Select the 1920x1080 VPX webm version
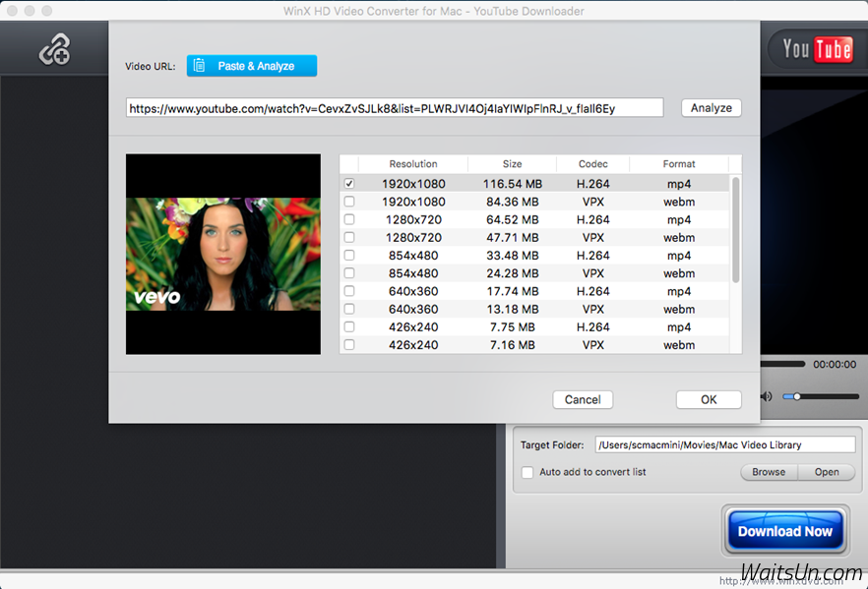 pos(350,201)
